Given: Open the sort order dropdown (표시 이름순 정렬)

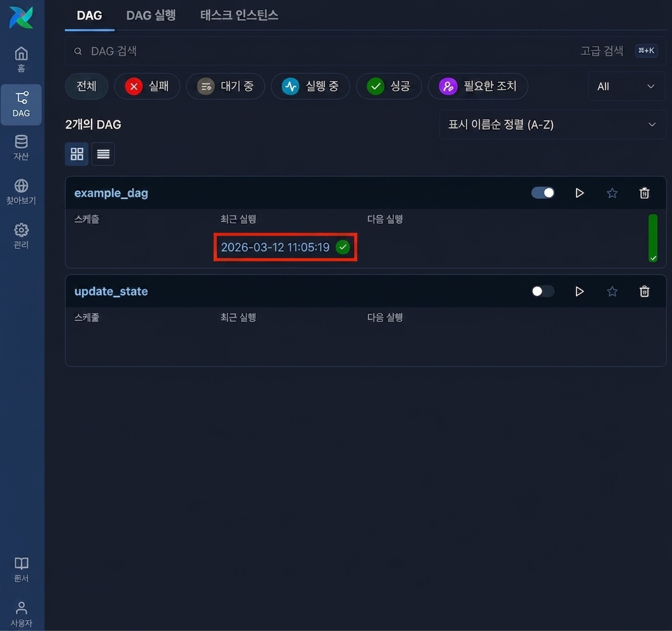Looking at the screenshot, I should coord(552,125).
